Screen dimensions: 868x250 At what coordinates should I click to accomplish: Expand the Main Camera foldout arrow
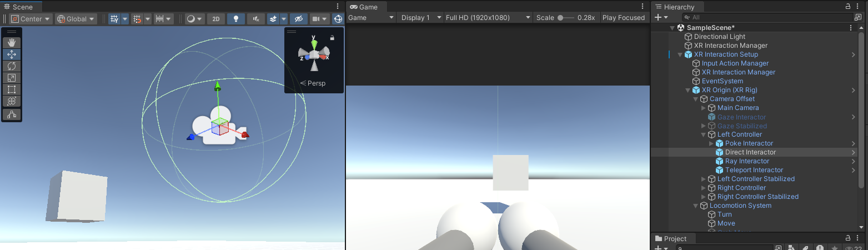tap(703, 108)
